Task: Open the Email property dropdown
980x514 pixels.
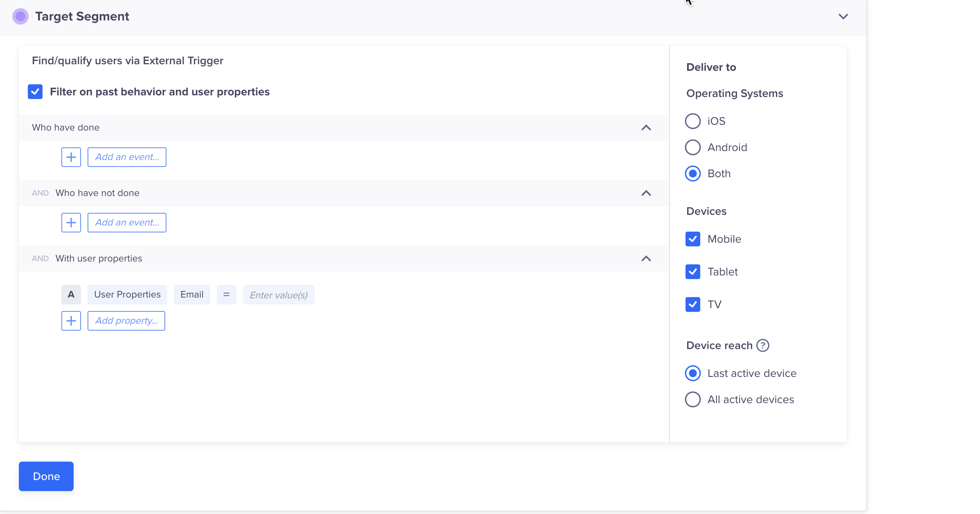Action: (x=192, y=295)
